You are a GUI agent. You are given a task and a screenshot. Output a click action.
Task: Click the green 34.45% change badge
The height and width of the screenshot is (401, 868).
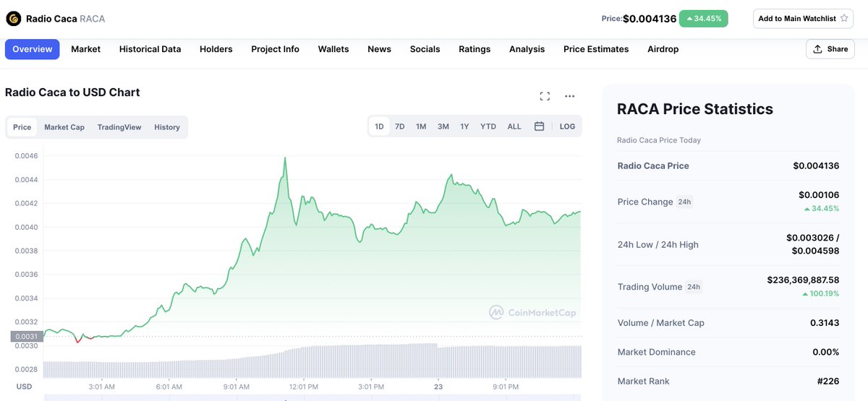point(704,18)
